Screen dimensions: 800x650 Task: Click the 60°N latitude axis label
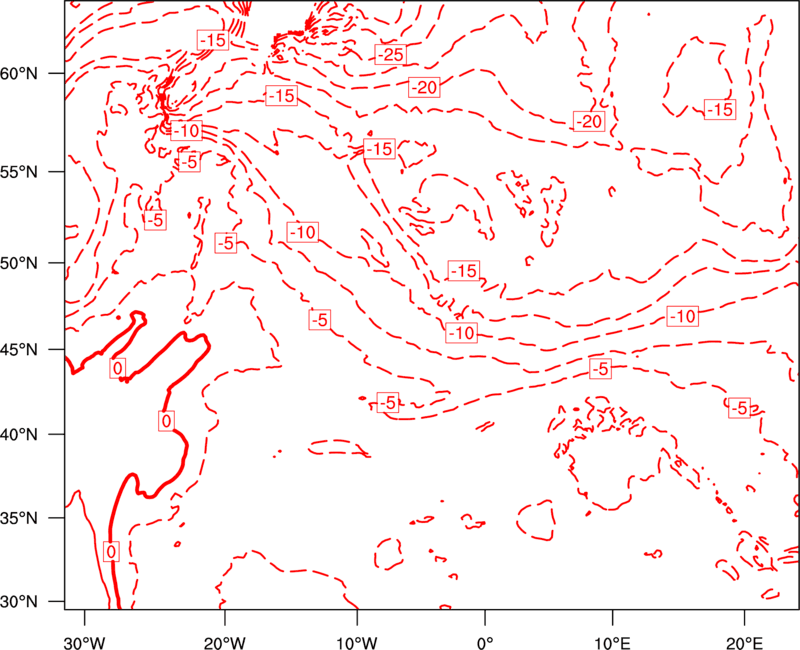pyautogui.click(x=19, y=74)
